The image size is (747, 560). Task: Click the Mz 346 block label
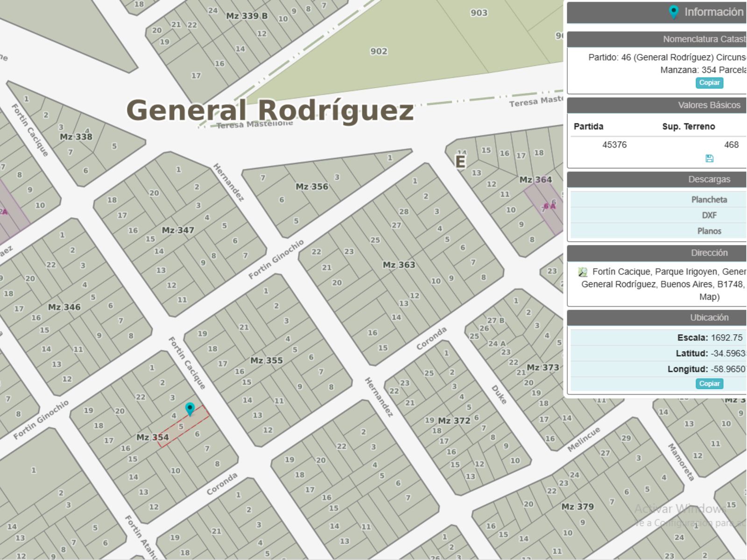(64, 307)
